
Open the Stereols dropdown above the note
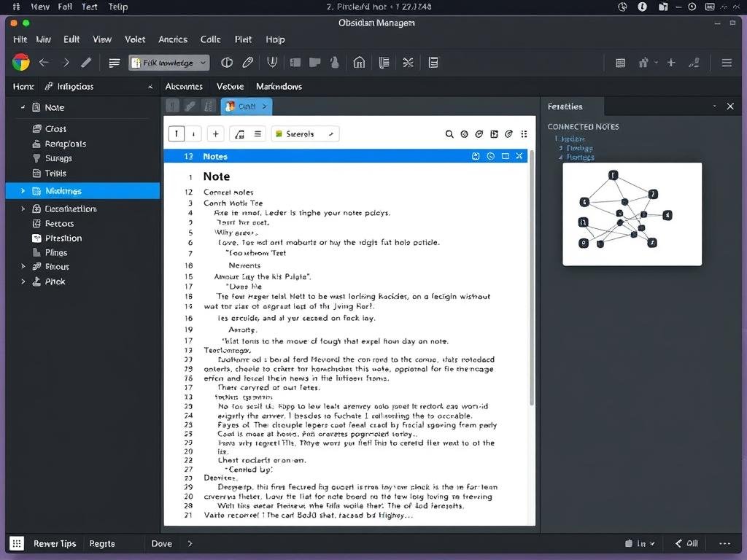(x=305, y=133)
